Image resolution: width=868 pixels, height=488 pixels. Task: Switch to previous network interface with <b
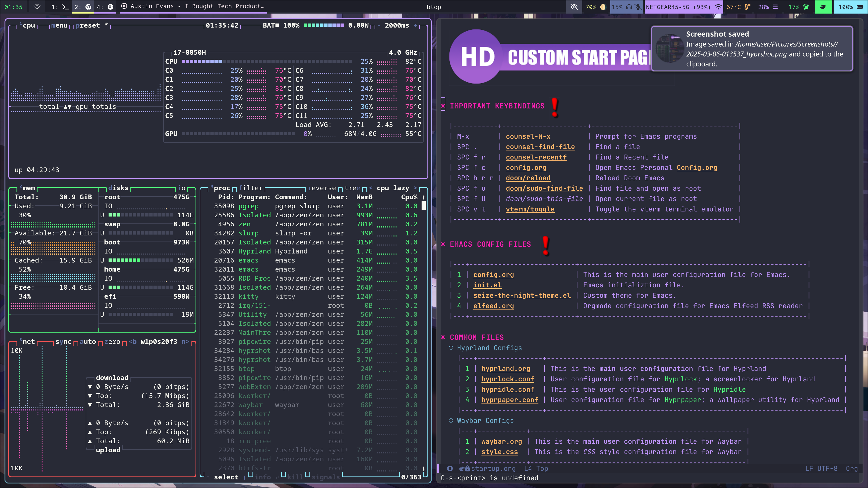[x=133, y=342]
